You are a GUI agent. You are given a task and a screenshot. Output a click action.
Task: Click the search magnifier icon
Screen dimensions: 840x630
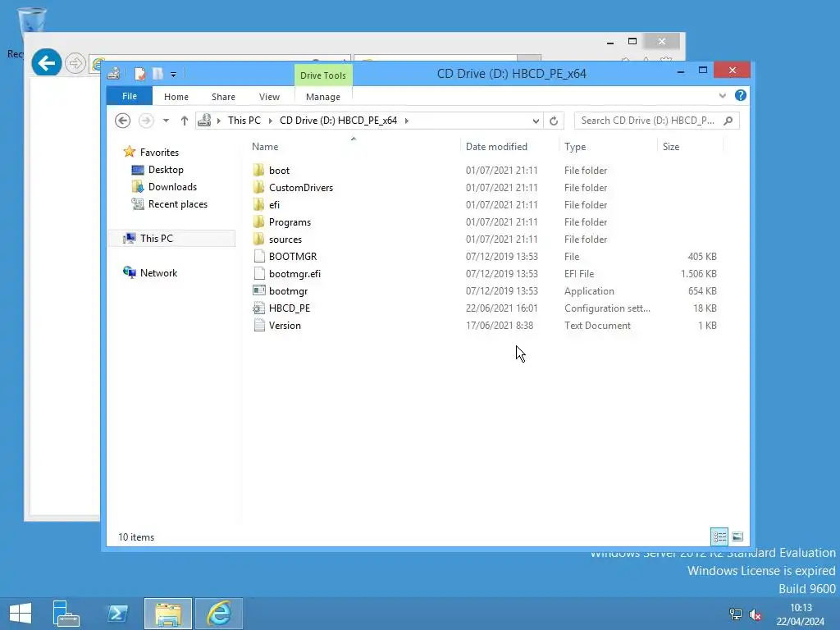tap(728, 121)
